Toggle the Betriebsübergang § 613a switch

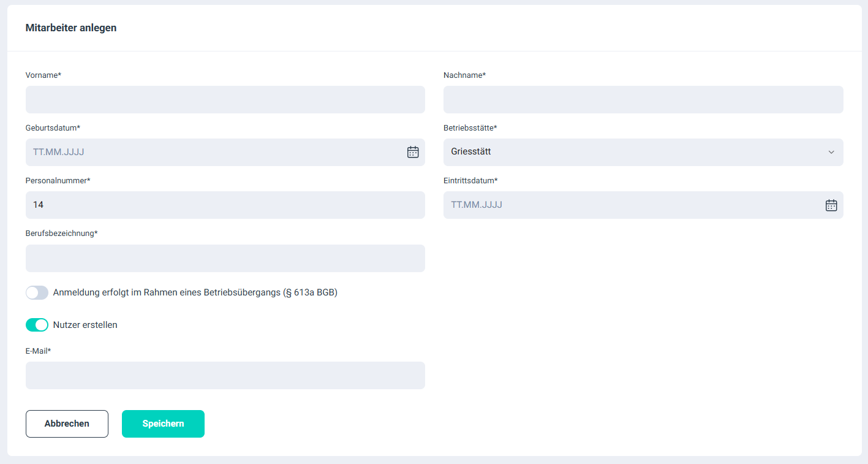point(37,293)
